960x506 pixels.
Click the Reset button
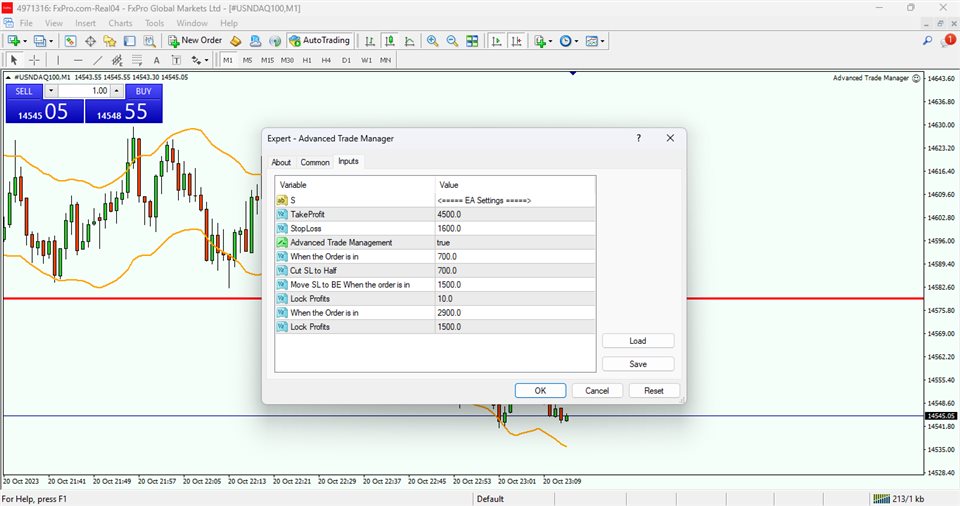(653, 391)
